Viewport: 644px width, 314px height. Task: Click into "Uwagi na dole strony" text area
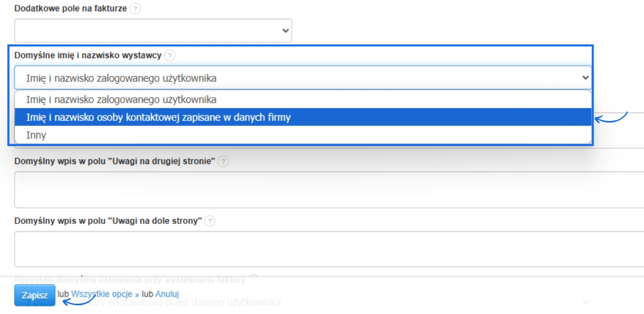pyautogui.click(x=329, y=249)
